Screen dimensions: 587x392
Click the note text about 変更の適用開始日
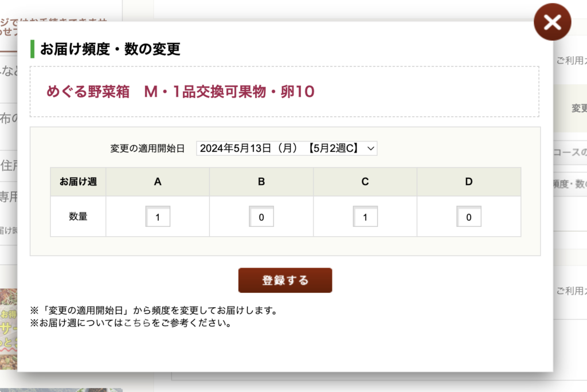[x=154, y=311]
